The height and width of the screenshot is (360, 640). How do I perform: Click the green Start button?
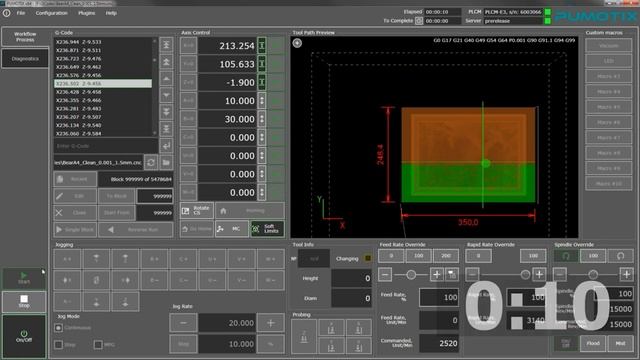pyautogui.click(x=24, y=278)
